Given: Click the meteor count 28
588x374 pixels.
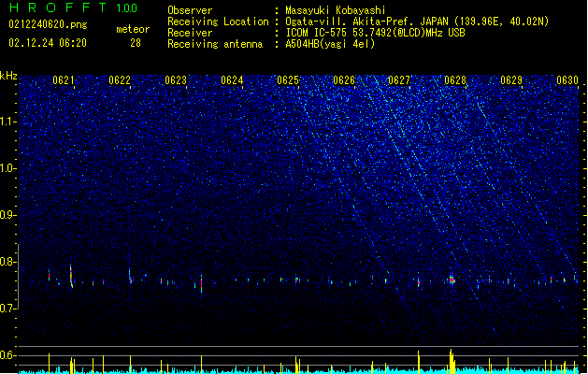Looking at the screenshot, I should [136, 43].
